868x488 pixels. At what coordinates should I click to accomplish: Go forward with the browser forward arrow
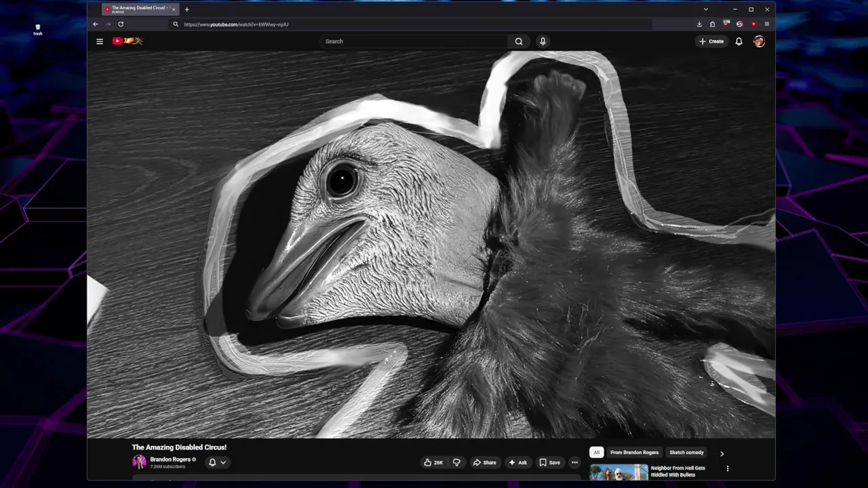[108, 24]
